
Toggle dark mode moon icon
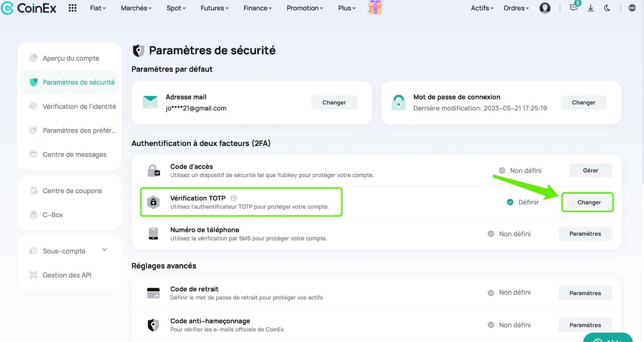click(607, 8)
